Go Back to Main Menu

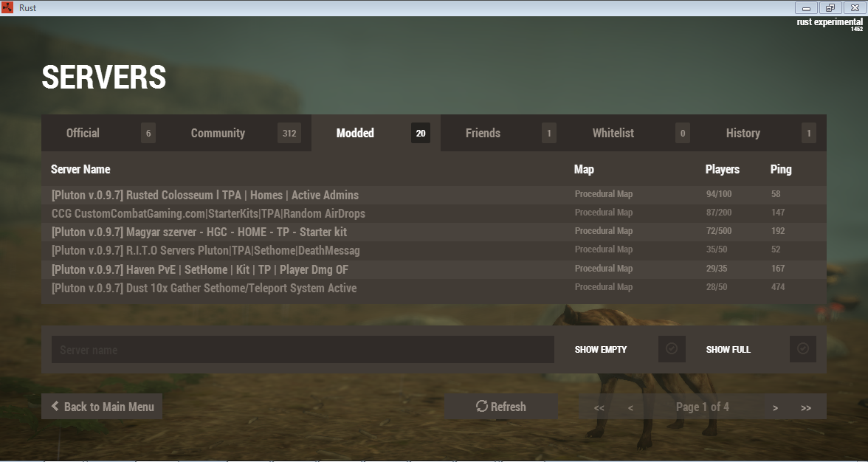(x=102, y=407)
